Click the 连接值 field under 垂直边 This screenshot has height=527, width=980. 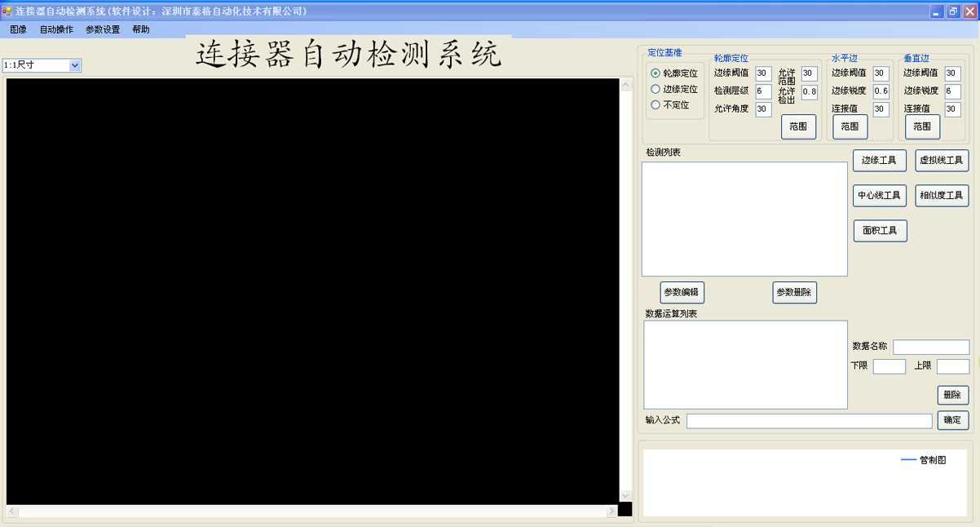point(952,109)
